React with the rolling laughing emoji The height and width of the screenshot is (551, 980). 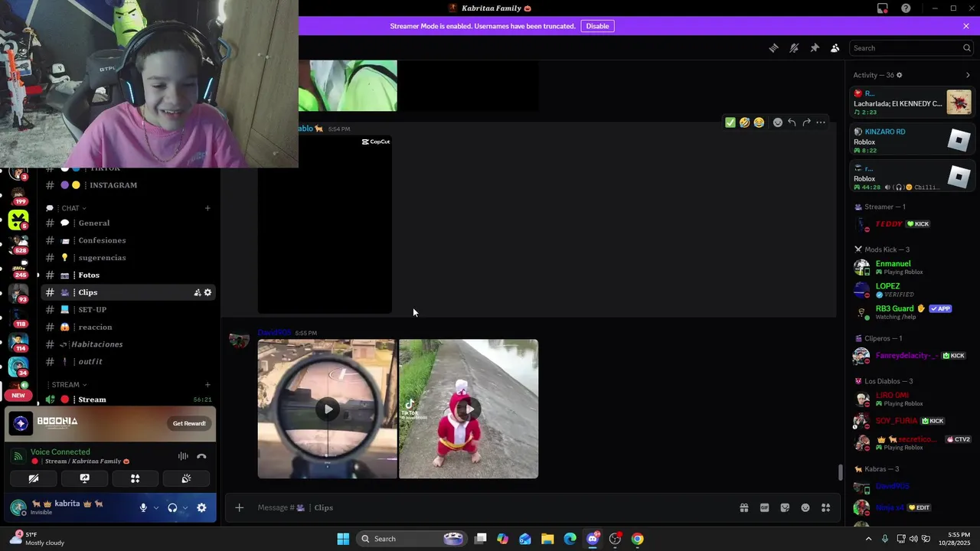pos(744,122)
